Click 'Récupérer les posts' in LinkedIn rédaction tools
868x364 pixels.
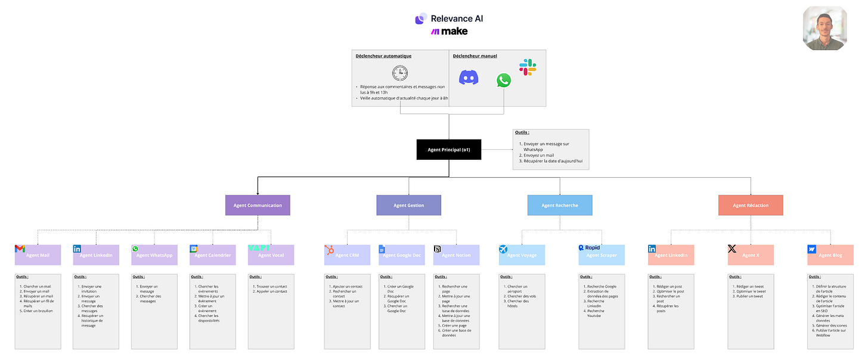[x=668, y=308]
